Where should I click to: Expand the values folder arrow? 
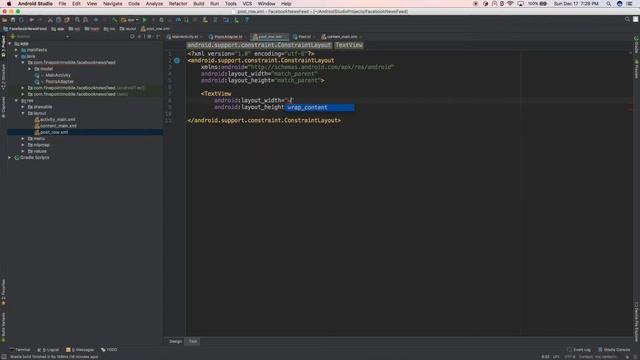click(x=23, y=151)
